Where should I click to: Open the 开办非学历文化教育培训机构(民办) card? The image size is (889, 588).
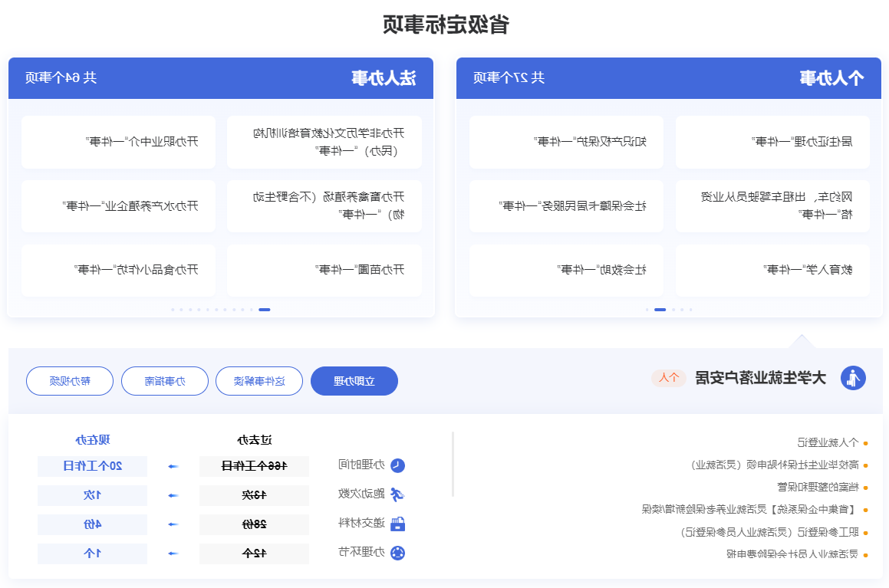(x=324, y=142)
